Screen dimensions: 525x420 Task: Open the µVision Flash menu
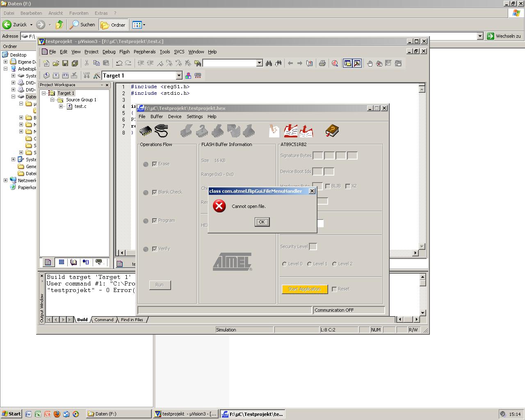click(124, 52)
